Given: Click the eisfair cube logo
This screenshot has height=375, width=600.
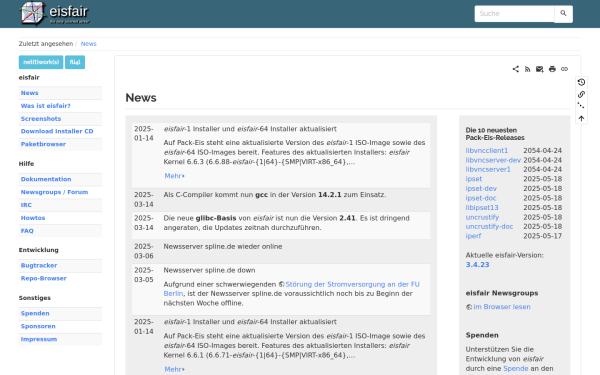Looking at the screenshot, I should click(32, 13).
